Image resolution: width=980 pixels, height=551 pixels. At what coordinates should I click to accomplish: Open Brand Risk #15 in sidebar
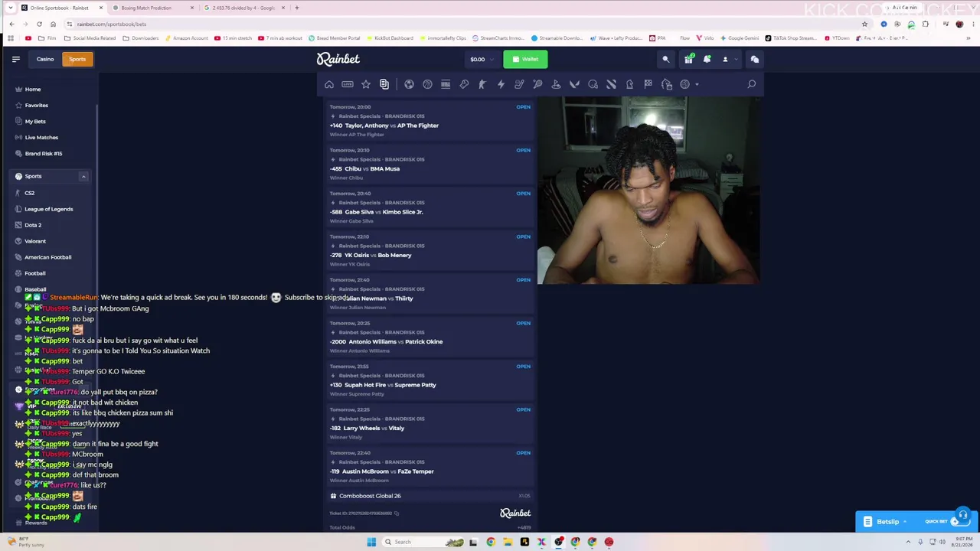[x=44, y=153]
